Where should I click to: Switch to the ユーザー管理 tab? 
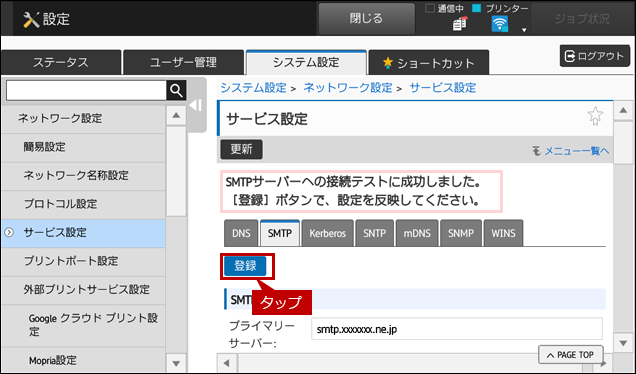pyautogui.click(x=183, y=62)
